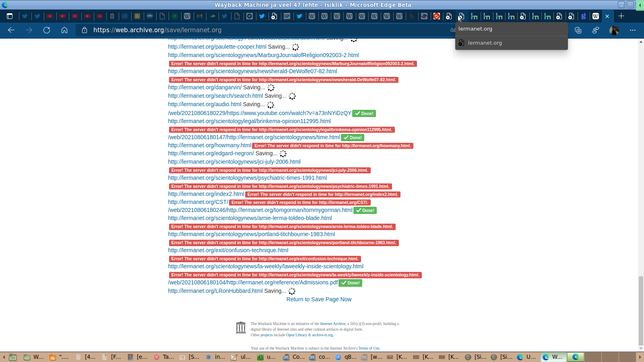Open the exit/confusion-technique.html link

pyautogui.click(x=228, y=250)
